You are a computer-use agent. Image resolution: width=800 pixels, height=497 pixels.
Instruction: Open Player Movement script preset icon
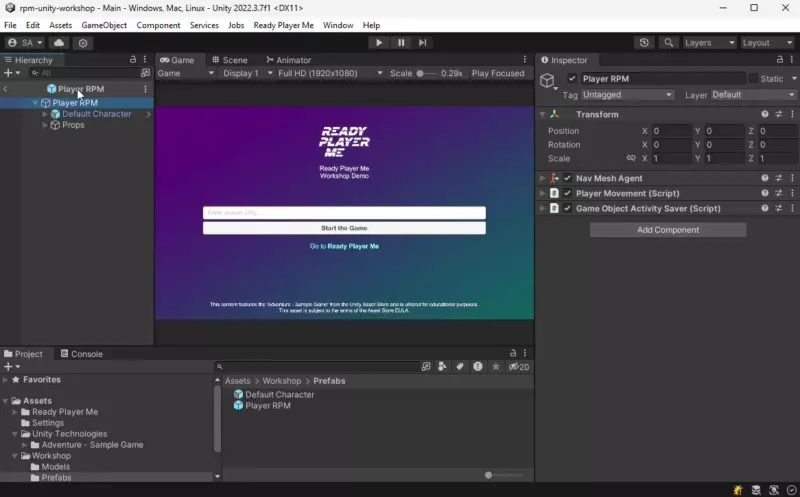coord(779,193)
